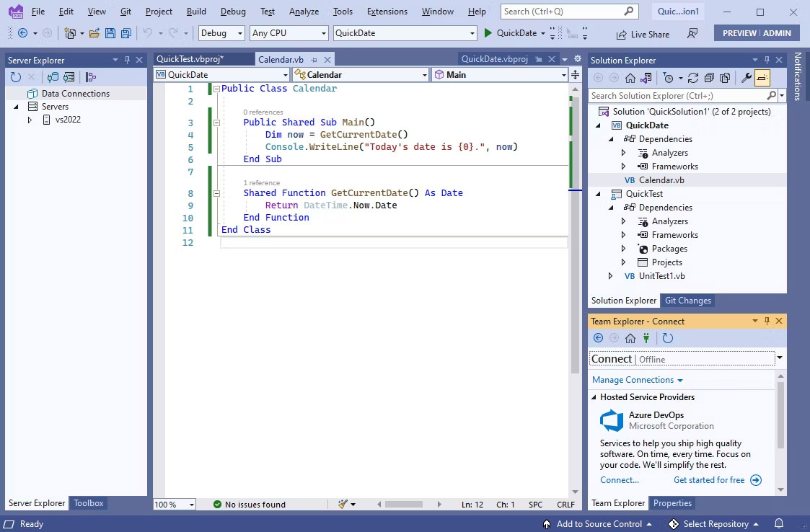The image size is (810, 532).
Task: Click the Get started for free link
Action: (x=710, y=479)
